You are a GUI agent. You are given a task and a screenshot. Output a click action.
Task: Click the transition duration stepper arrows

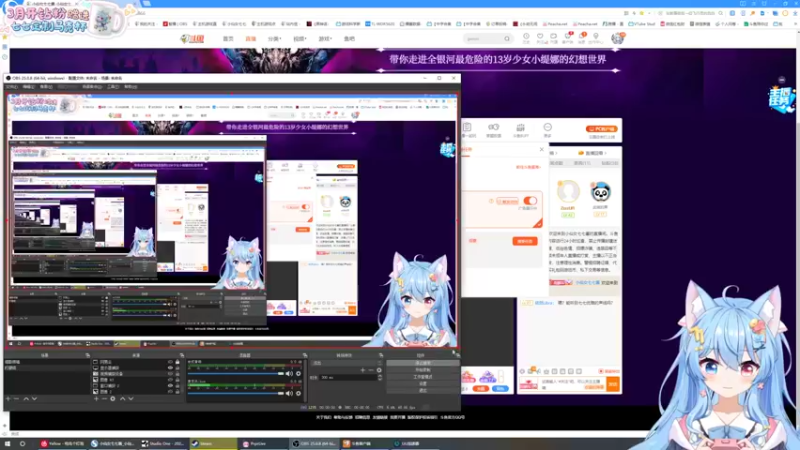pyautogui.click(x=380, y=378)
